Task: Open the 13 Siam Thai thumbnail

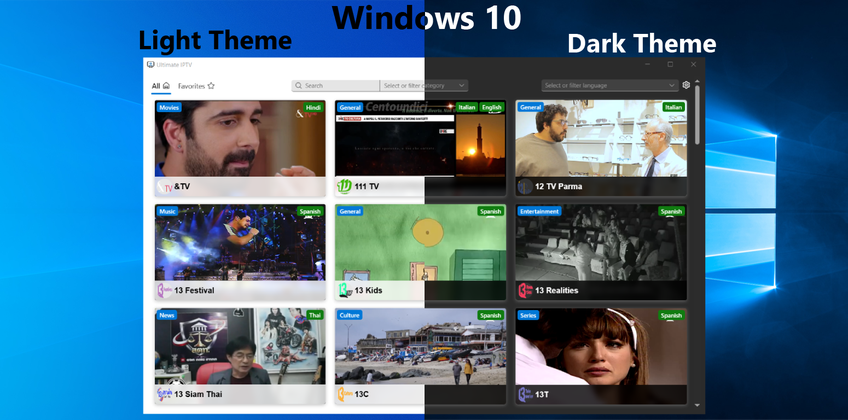Action: [x=240, y=346]
